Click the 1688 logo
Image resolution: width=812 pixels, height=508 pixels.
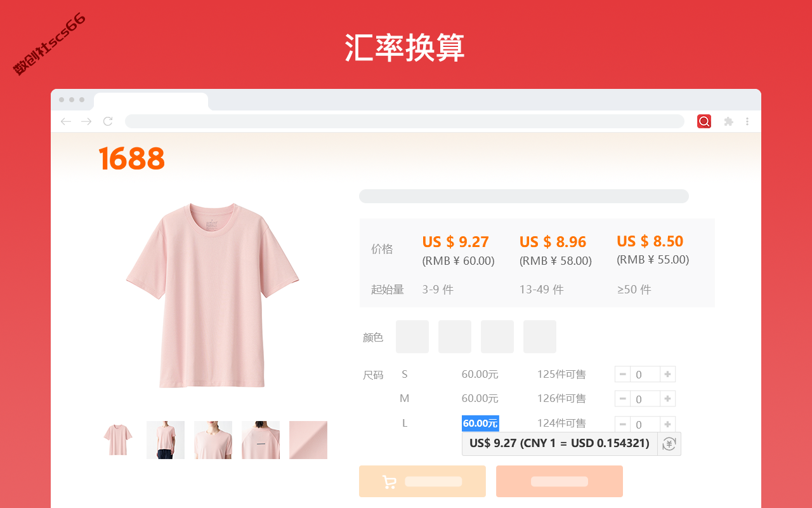132,159
